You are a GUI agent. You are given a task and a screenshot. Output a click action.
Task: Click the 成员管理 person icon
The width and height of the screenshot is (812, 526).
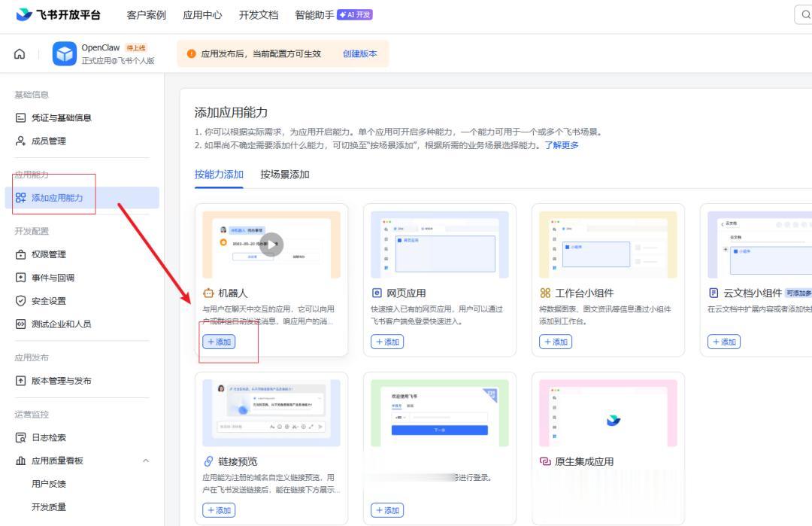pyautogui.click(x=21, y=141)
